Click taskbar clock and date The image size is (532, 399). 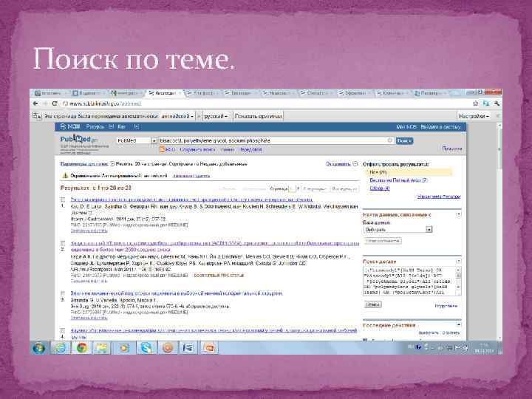[x=484, y=348]
